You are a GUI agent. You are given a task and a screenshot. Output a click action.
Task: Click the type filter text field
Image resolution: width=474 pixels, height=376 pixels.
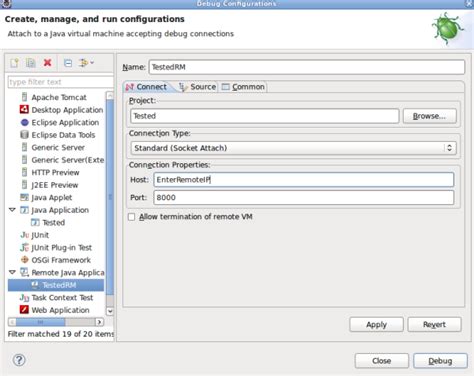click(x=60, y=82)
